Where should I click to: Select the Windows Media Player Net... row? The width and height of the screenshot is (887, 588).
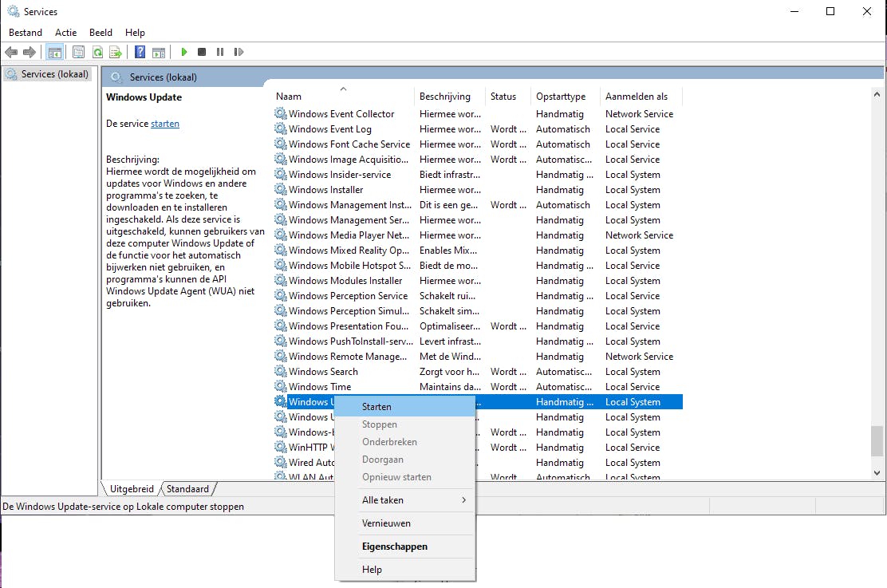478,235
